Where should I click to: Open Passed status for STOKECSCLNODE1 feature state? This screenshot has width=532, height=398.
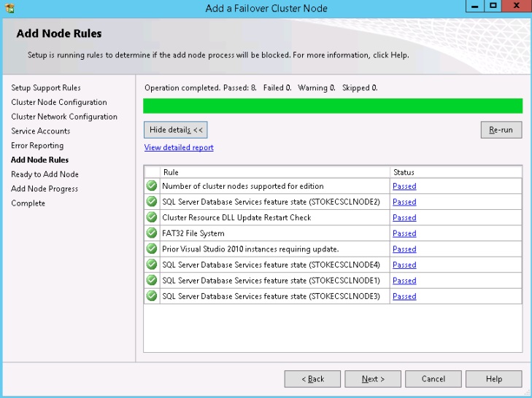(x=404, y=281)
